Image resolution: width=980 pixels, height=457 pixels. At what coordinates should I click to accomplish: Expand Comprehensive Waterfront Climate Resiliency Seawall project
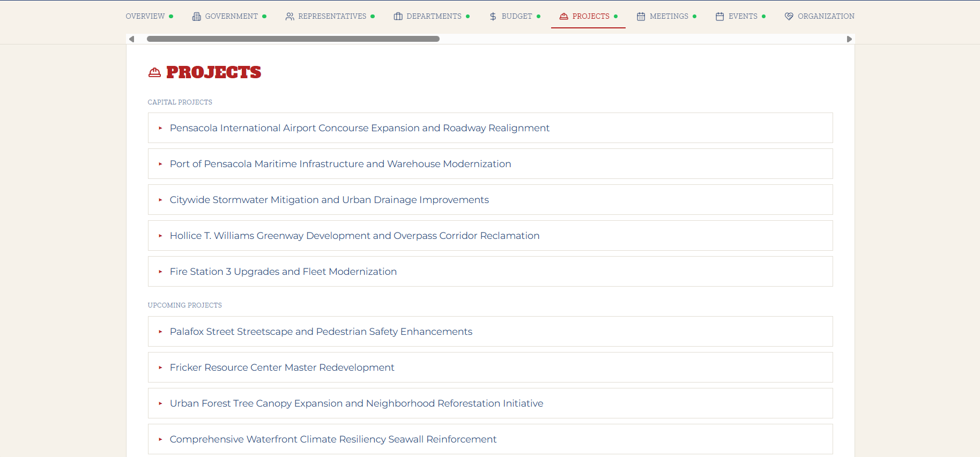pos(490,439)
